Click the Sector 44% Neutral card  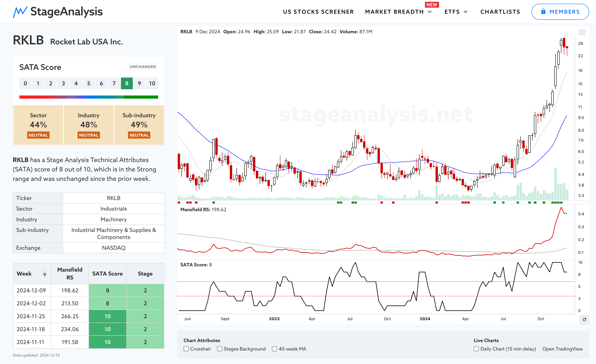coord(38,125)
